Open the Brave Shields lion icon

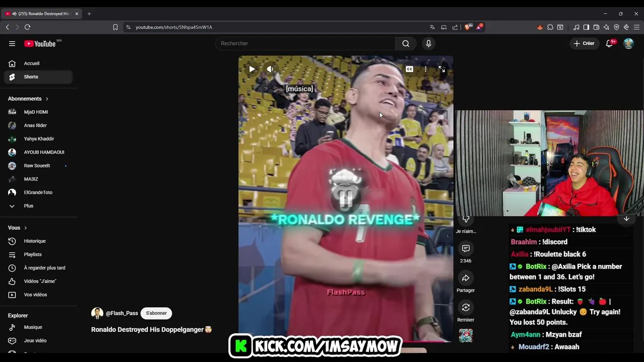(467, 27)
